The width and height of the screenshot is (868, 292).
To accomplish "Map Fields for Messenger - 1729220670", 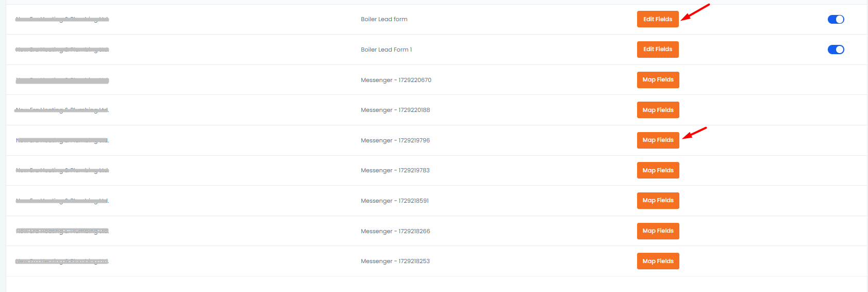I will coord(658,80).
